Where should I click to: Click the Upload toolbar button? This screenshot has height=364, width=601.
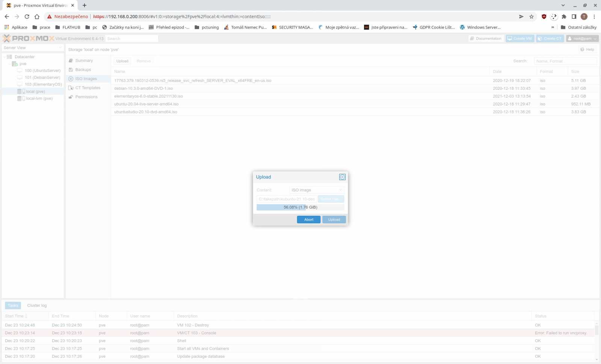[x=122, y=61]
